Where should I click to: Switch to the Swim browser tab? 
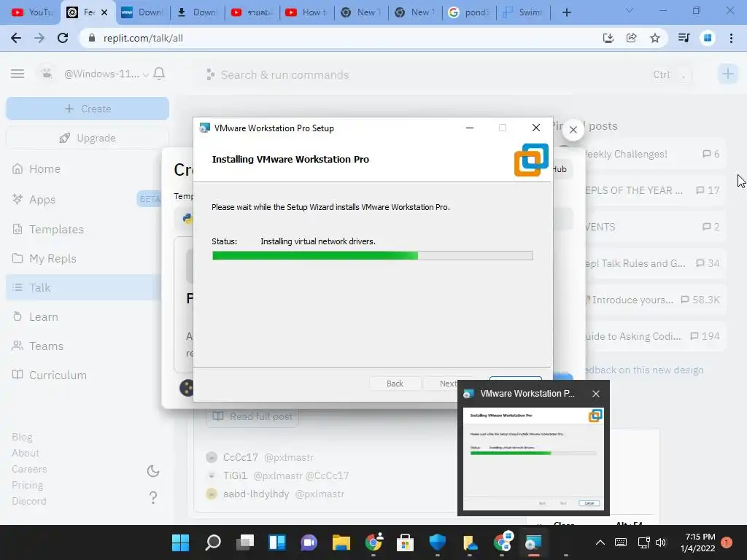pos(523,12)
